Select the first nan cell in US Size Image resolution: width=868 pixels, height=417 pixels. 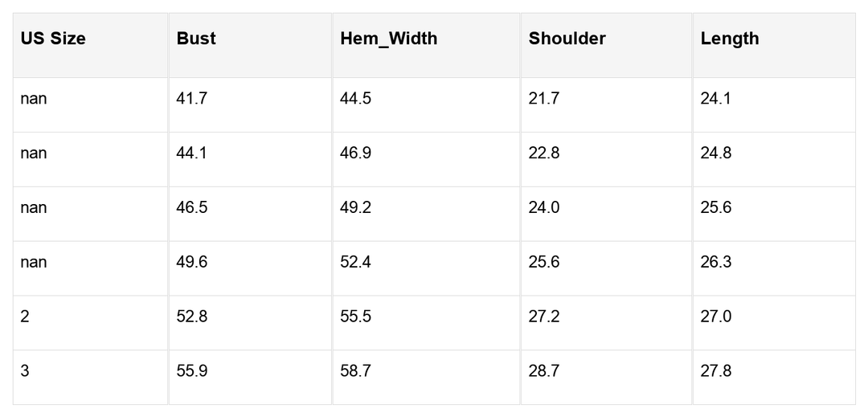click(x=34, y=99)
